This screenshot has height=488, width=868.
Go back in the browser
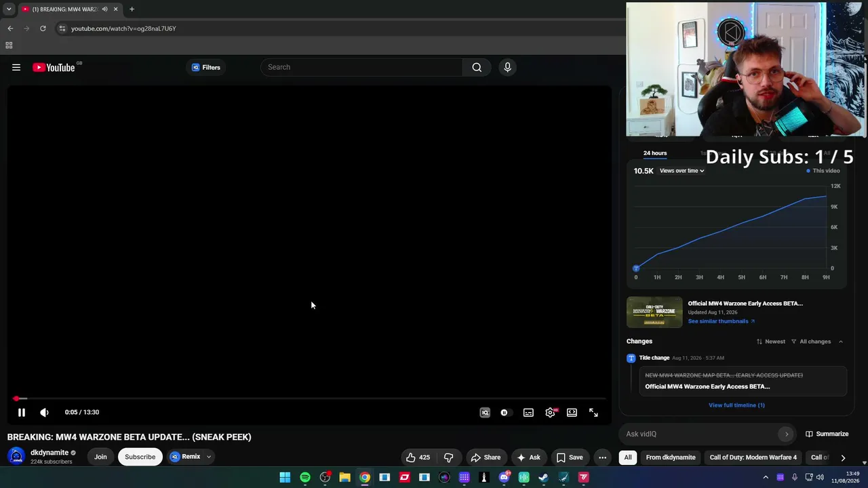point(10,28)
